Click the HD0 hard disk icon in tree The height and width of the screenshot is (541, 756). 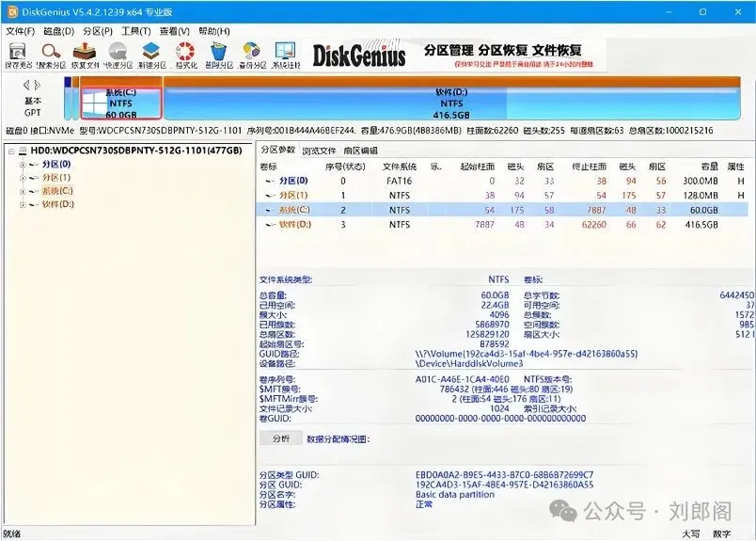23,151
